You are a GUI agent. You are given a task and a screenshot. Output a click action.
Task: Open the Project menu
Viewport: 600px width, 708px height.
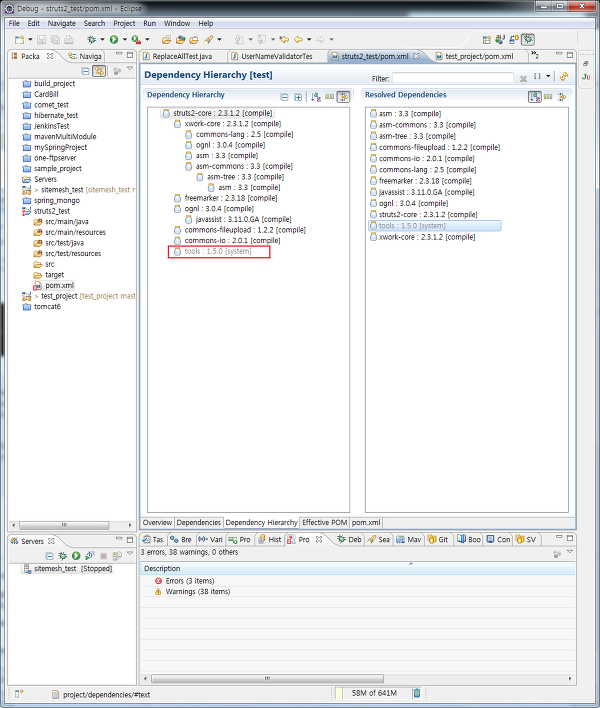[x=124, y=23]
